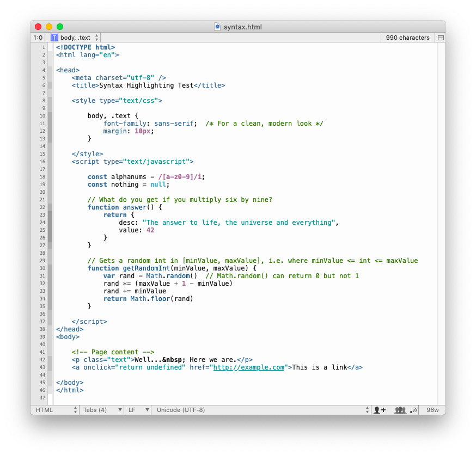Click the split view icon in top bar
476x455 pixels.
pos(441,38)
